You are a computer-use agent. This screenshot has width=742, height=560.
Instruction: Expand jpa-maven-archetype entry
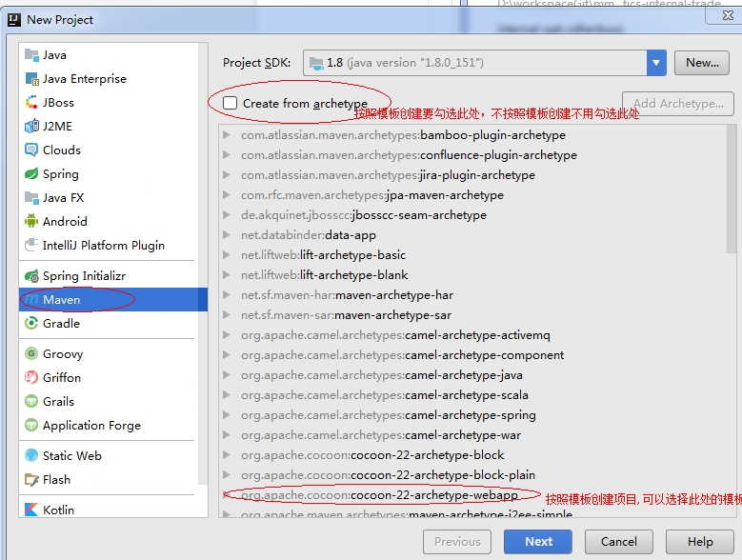[x=227, y=195]
